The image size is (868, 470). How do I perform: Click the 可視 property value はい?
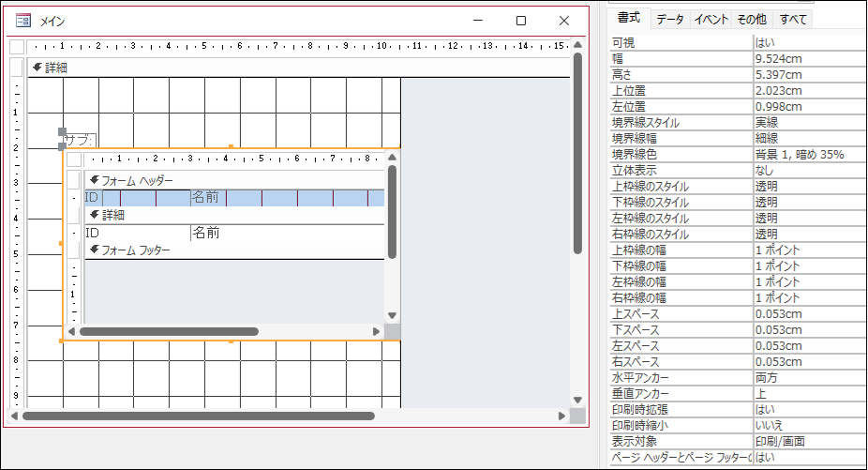coord(810,42)
